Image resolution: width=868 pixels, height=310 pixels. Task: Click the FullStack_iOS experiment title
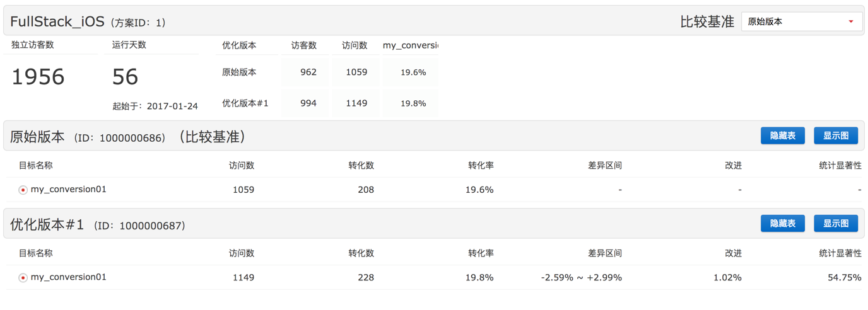coord(57,21)
